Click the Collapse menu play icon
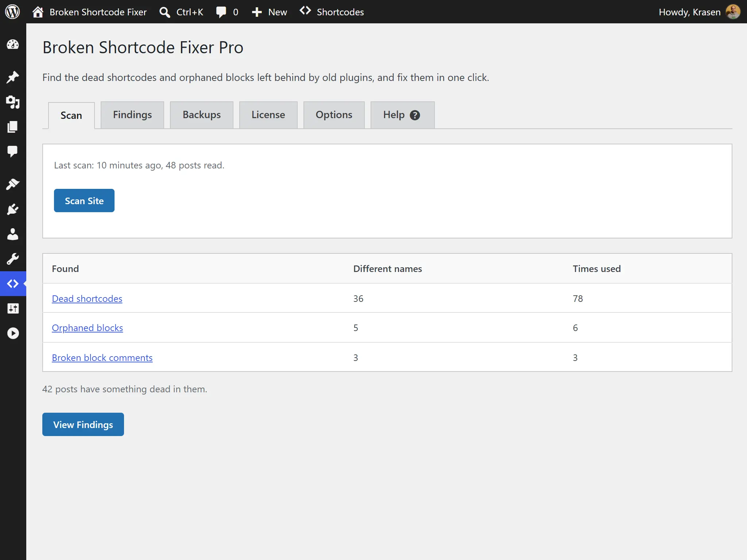This screenshot has width=747, height=560. [x=13, y=333]
